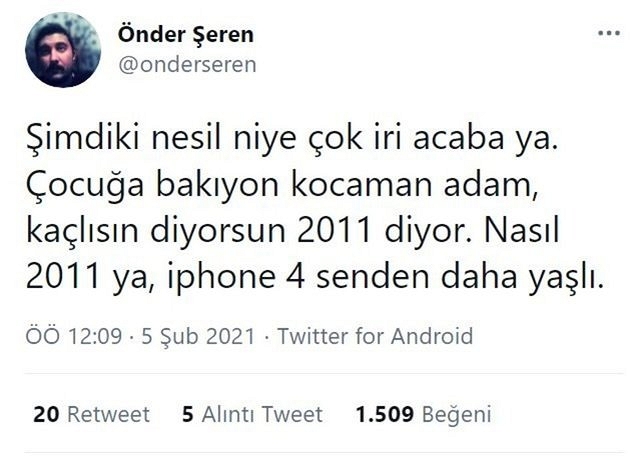Click the ÖÖ 12:09 timestamp
This screenshot has width=640, height=462.
[74, 336]
